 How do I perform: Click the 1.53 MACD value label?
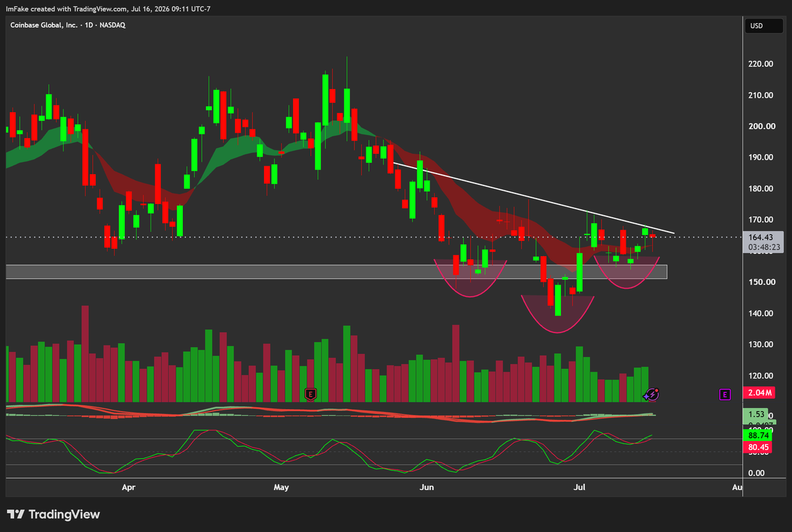click(756, 413)
